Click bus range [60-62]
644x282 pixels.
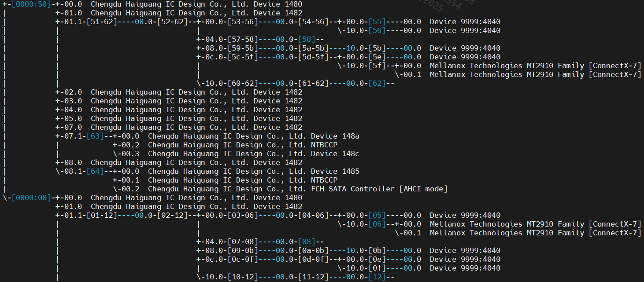(x=243, y=83)
